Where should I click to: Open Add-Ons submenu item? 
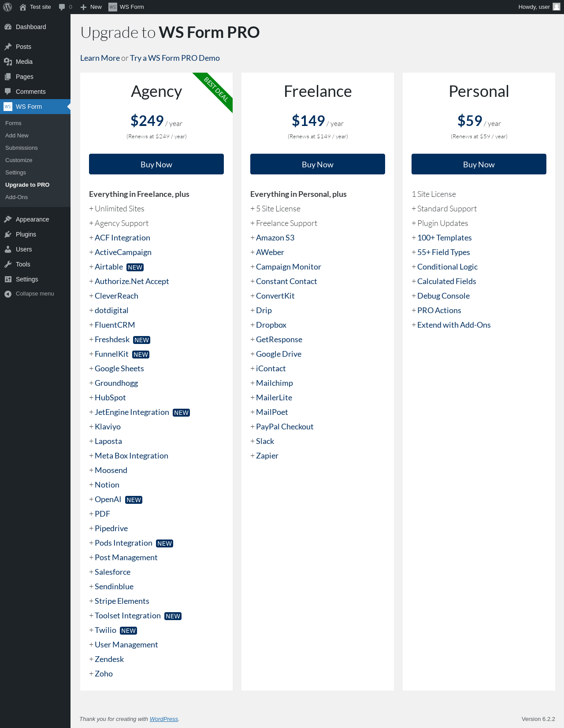click(17, 197)
